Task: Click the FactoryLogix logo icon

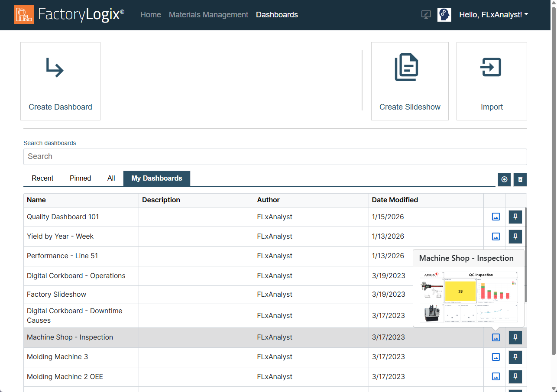Action: point(24,15)
